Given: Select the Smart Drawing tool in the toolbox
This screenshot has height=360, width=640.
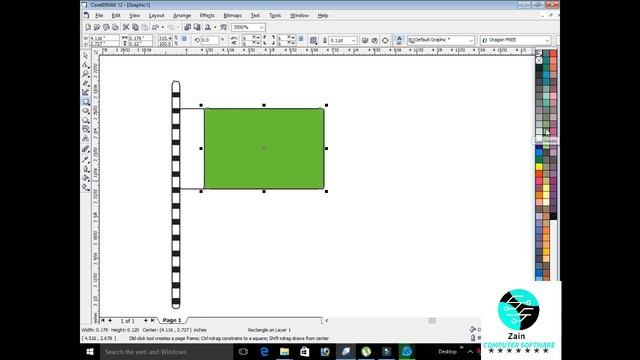Looking at the screenshot, I should [86, 93].
